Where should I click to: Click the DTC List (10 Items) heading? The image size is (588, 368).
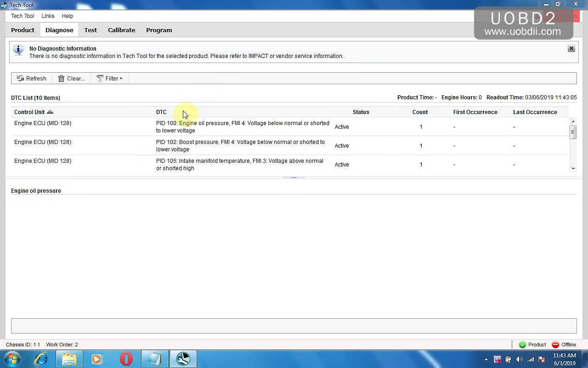point(35,98)
